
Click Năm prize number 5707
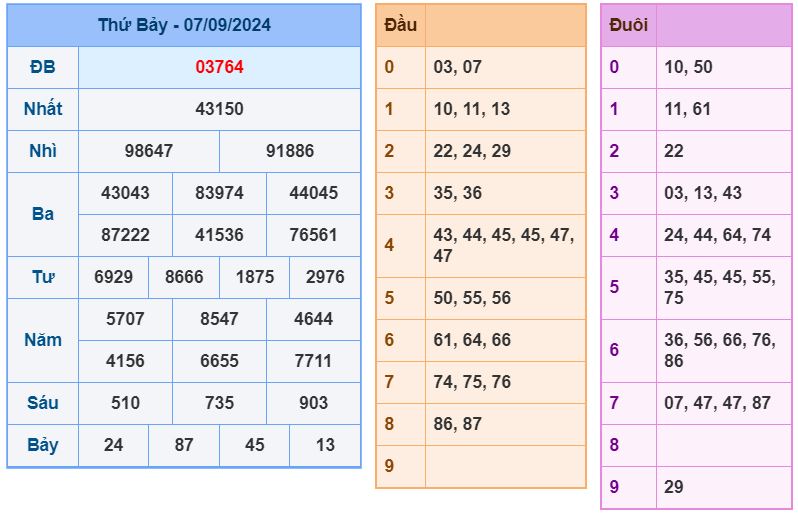click(125, 319)
